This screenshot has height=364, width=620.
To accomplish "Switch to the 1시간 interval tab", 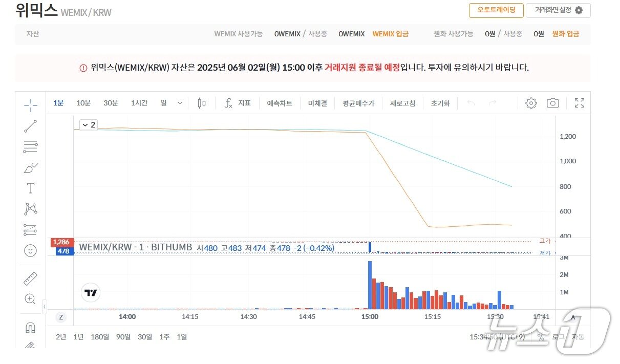I will [x=139, y=102].
